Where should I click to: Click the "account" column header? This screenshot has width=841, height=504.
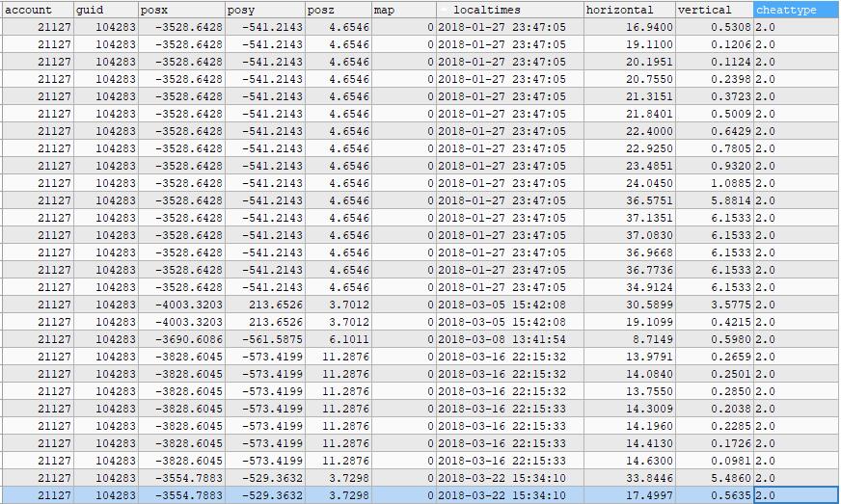pyautogui.click(x=37, y=10)
